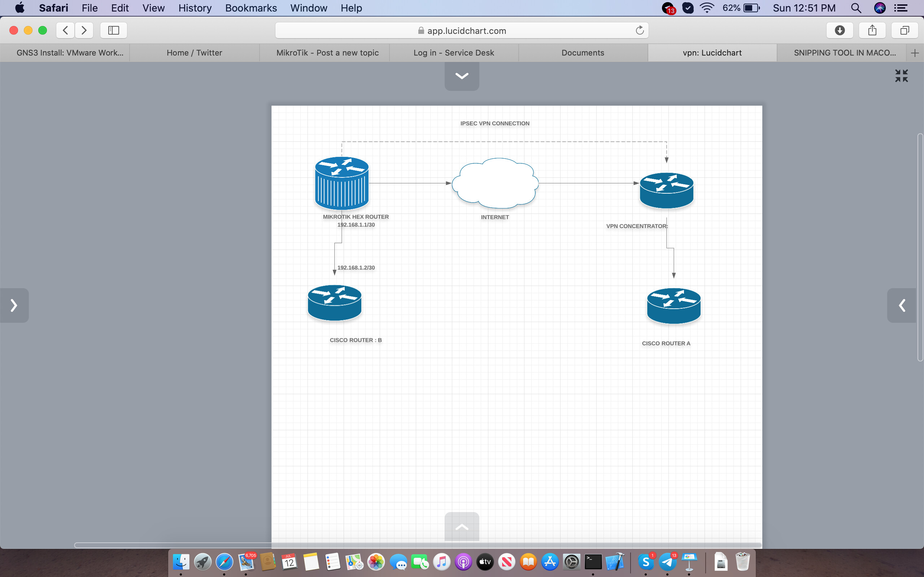Click the right-edge navigation arrow
This screenshot has width=924, height=577.
(902, 305)
